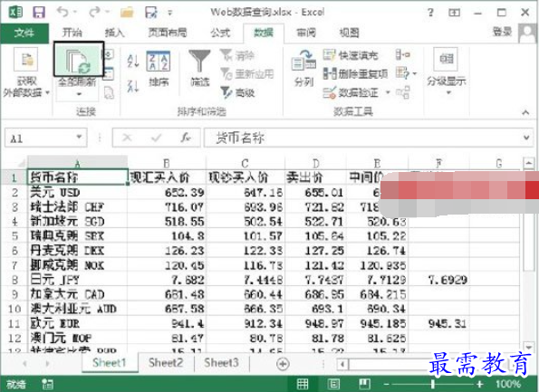Expand the Get External Data dropdown arrow
The width and height of the screenshot is (539, 392).
(47, 92)
